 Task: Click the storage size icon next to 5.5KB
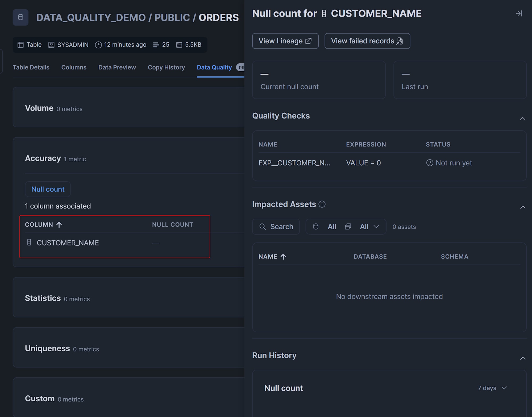coord(179,45)
